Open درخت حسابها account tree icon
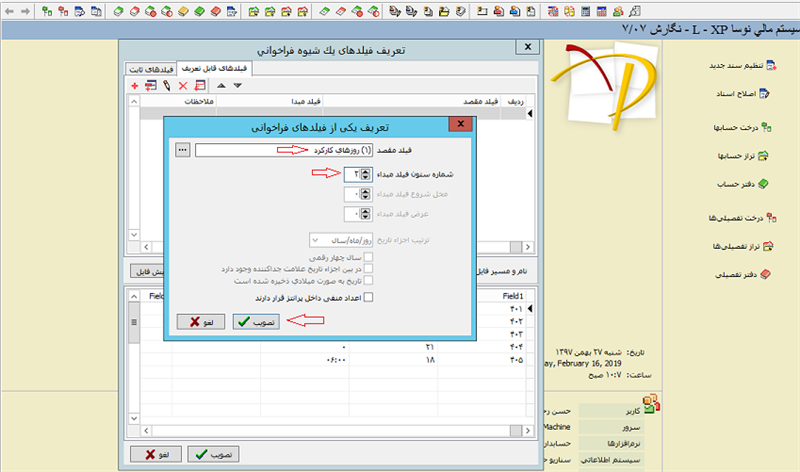This screenshot has height=472, width=800. pyautogui.click(x=765, y=127)
